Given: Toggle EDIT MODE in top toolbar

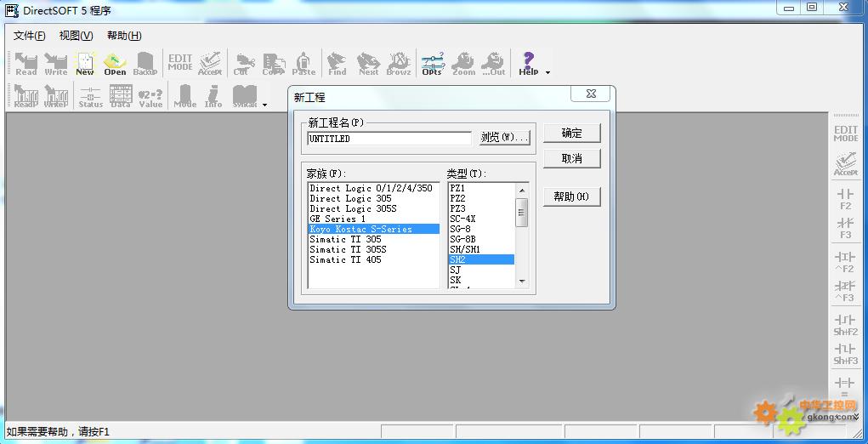Looking at the screenshot, I should (x=180, y=63).
